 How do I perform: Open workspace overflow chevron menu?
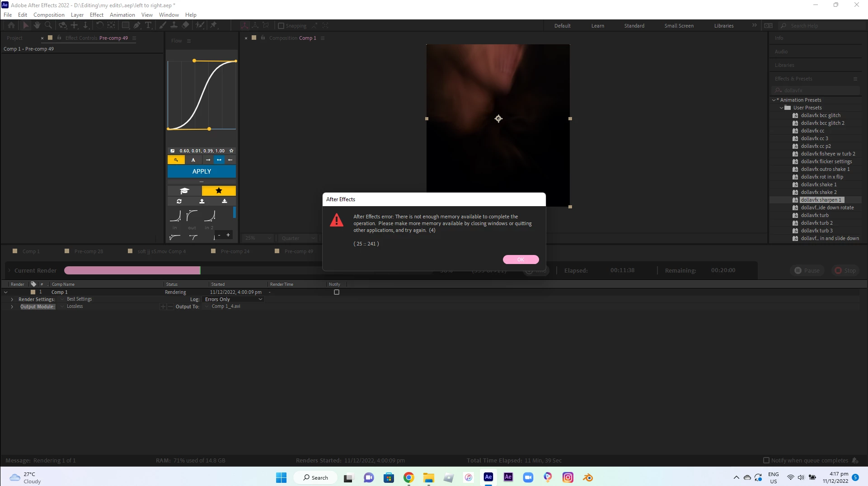coord(754,25)
